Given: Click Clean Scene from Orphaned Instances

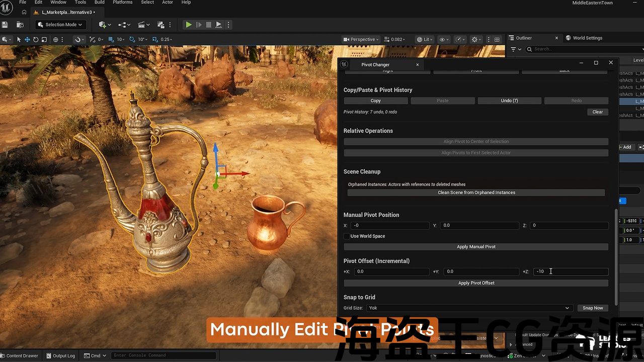Looking at the screenshot, I should tap(476, 193).
